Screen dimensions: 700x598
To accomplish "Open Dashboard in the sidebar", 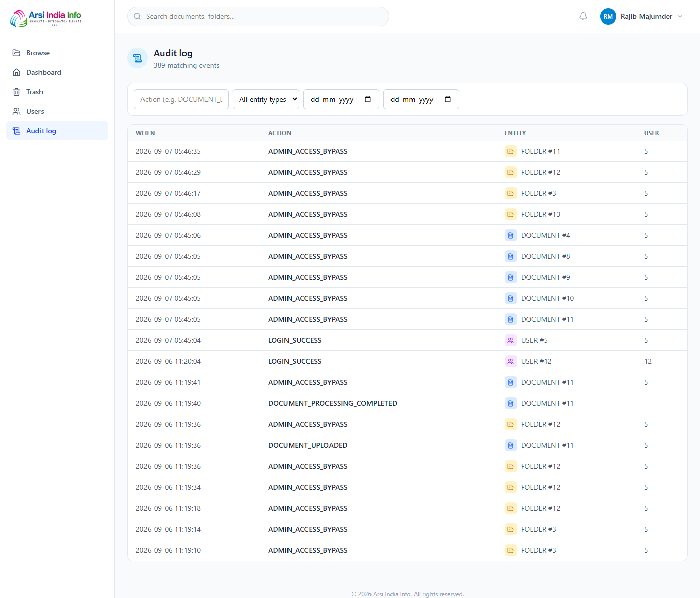I will 57,72.
